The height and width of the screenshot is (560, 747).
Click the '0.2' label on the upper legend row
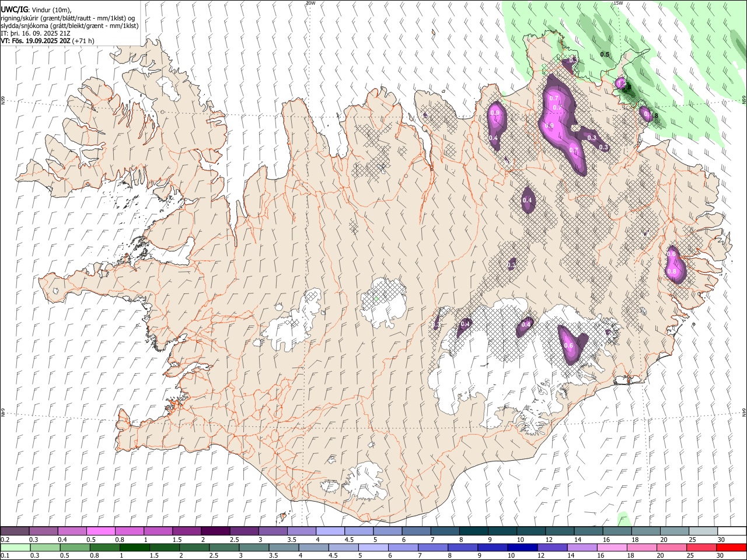point(5,540)
